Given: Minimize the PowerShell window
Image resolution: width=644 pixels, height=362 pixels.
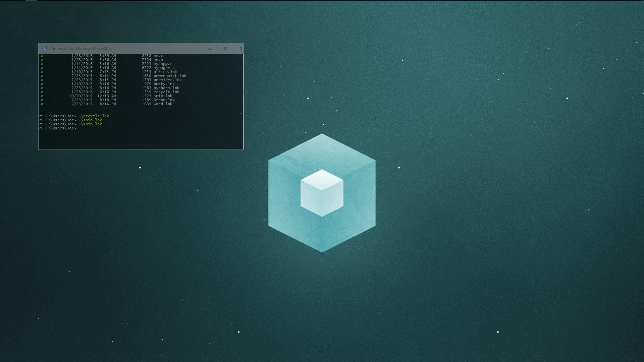Looking at the screenshot, I should (210, 49).
